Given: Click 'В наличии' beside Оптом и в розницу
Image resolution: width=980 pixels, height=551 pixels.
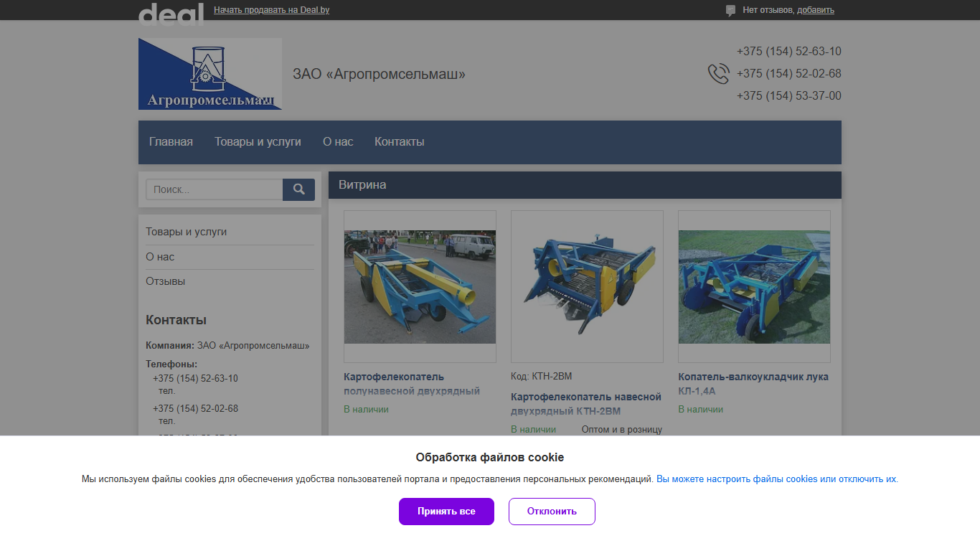Looking at the screenshot, I should 534,430.
